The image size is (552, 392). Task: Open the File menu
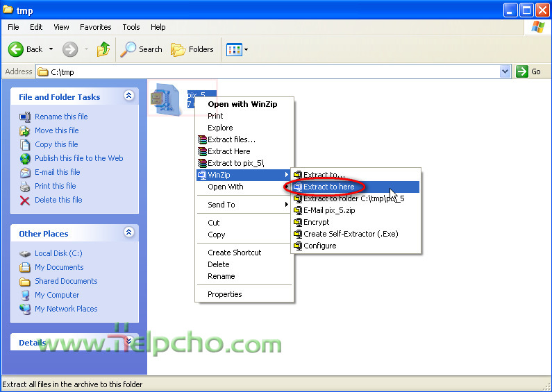13,27
